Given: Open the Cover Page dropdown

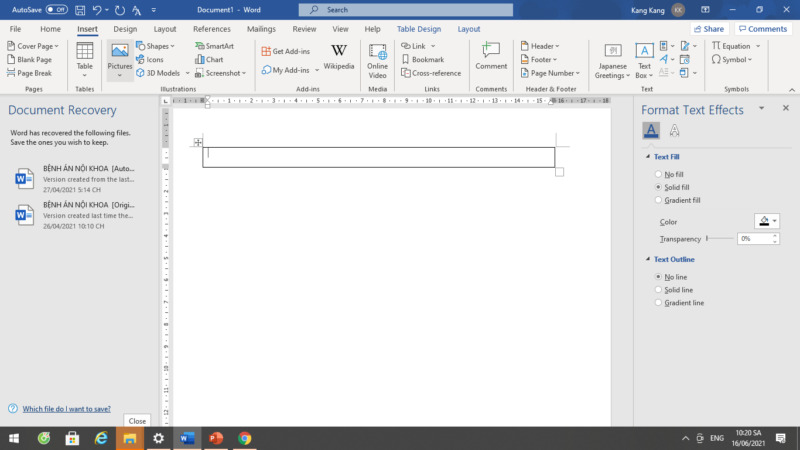Looking at the screenshot, I should (x=57, y=46).
